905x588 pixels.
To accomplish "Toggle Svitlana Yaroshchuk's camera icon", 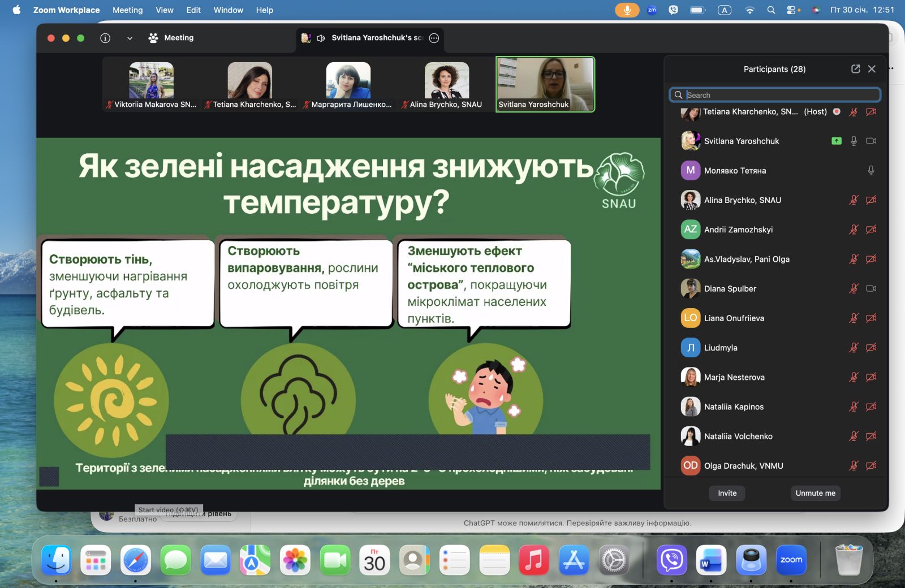I will pyautogui.click(x=871, y=141).
